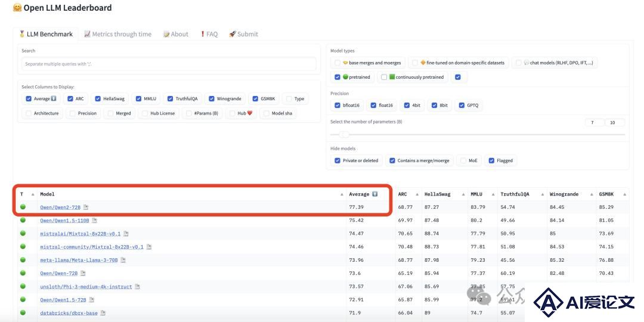Enable the Precision column checkbox
The height and width of the screenshot is (322, 644).
tap(73, 113)
